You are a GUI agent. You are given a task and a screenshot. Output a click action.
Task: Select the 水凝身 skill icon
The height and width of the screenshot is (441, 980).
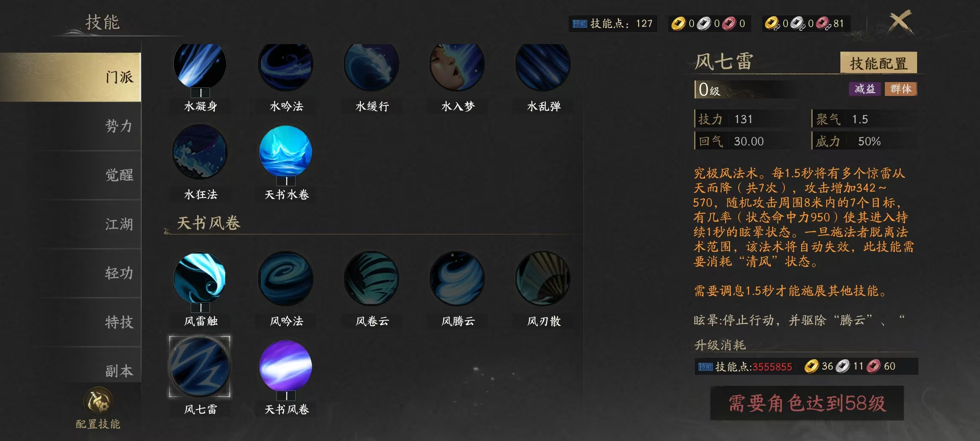pyautogui.click(x=200, y=65)
